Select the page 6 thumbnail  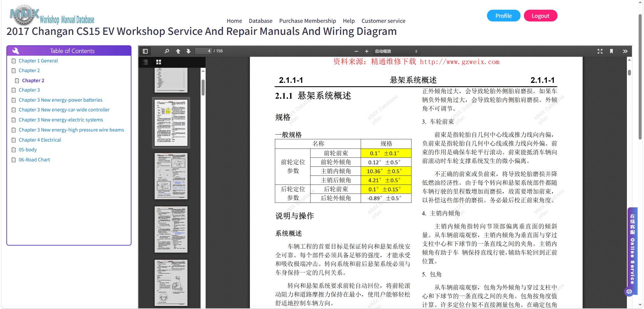click(171, 229)
